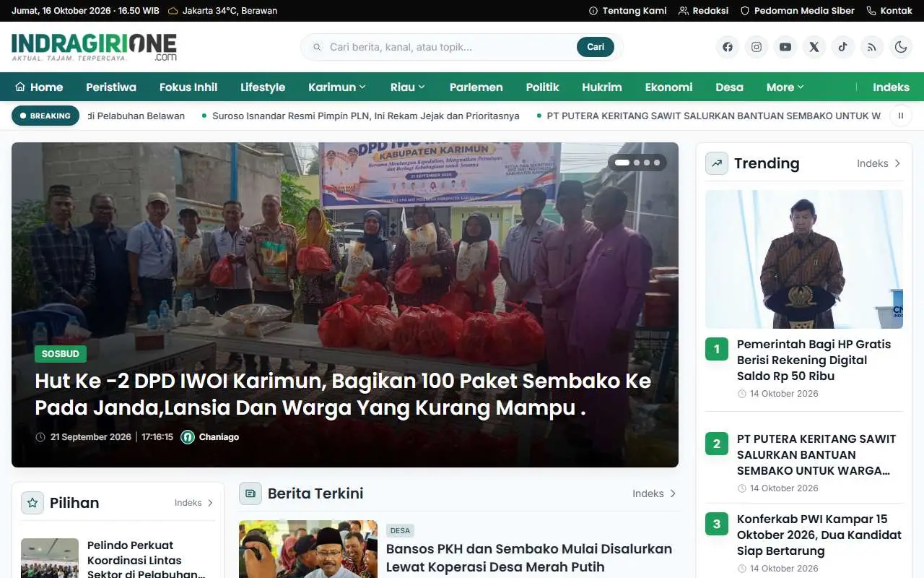Open the trending featured image thumbnail
Screen dimensions: 924x578
804,259
